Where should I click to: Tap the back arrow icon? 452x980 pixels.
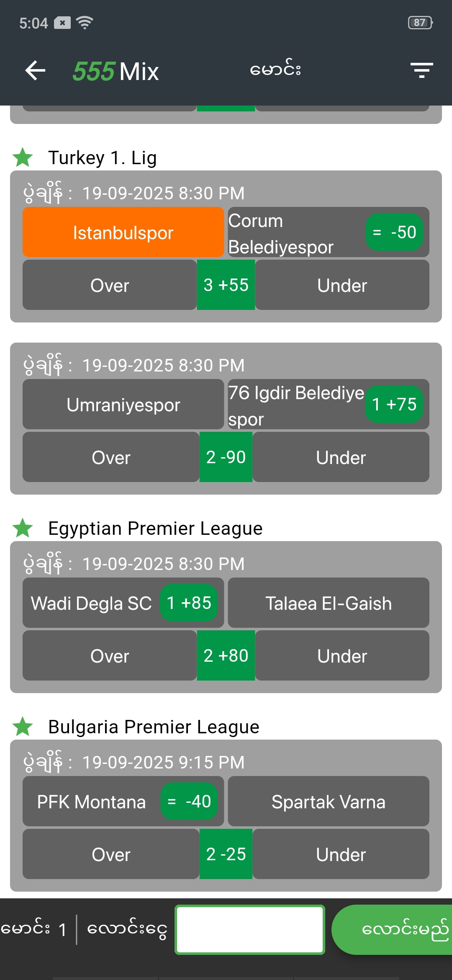[x=35, y=70]
